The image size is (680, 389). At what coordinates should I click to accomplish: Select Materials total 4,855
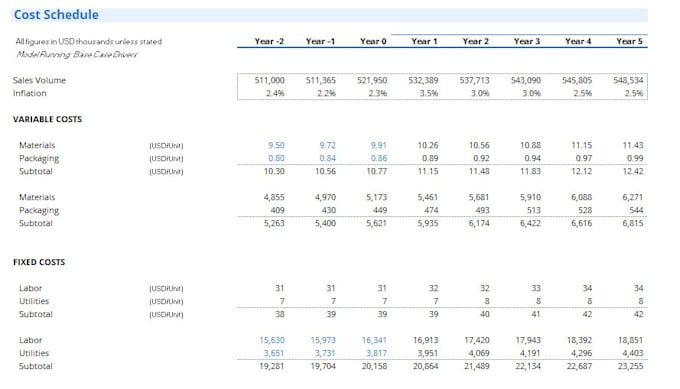(274, 197)
